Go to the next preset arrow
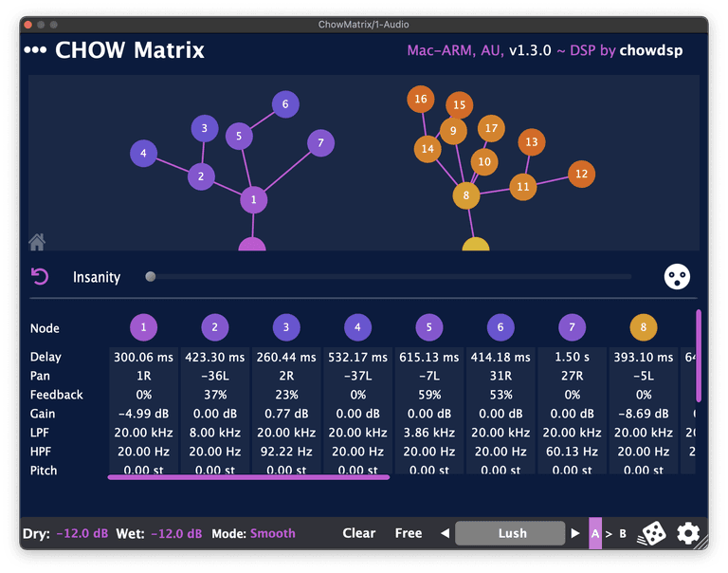 [x=574, y=533]
